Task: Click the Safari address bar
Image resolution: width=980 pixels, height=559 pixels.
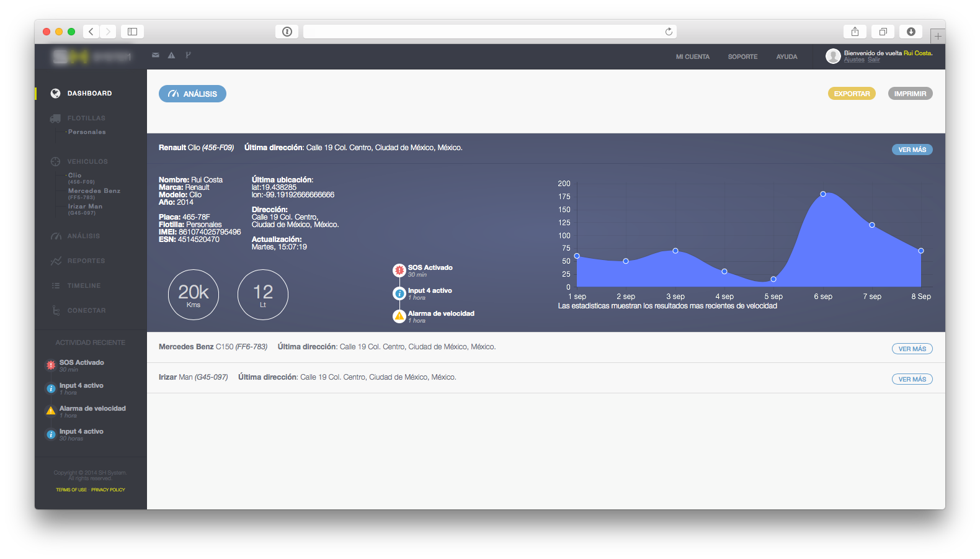Action: pyautogui.click(x=484, y=32)
